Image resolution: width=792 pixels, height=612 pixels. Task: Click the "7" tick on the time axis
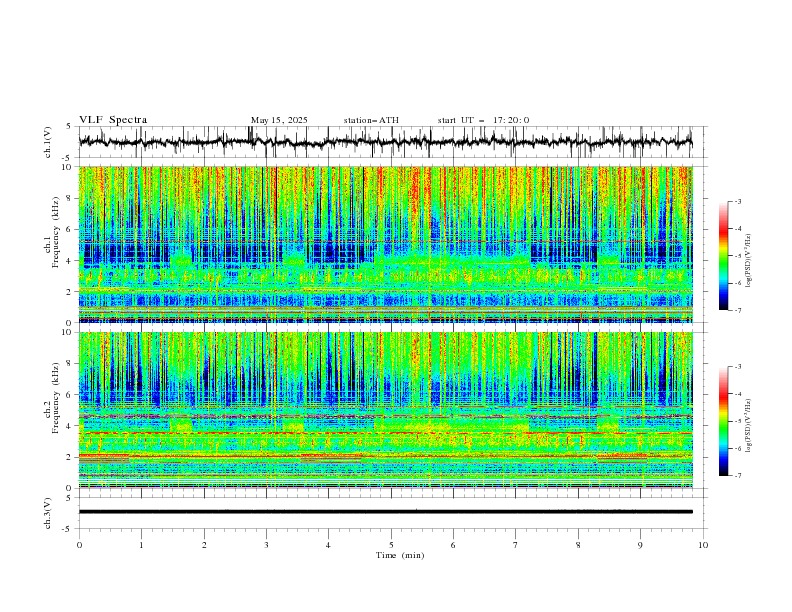point(516,545)
